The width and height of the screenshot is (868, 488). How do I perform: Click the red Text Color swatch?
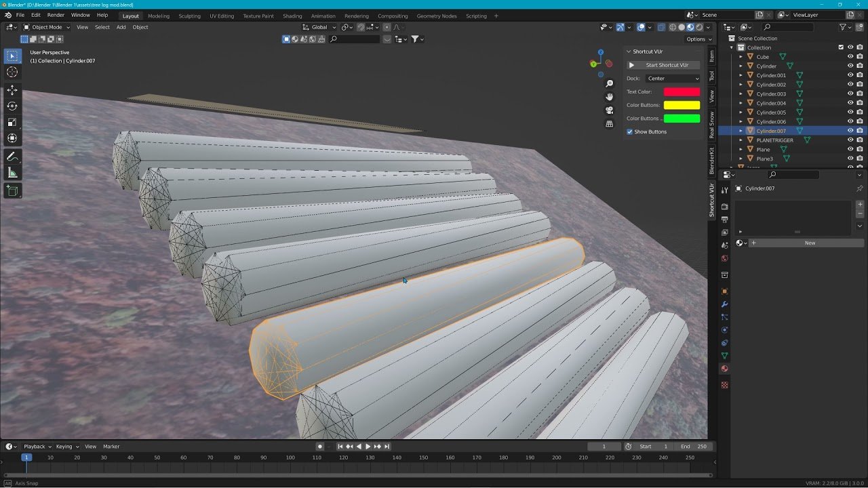682,91
